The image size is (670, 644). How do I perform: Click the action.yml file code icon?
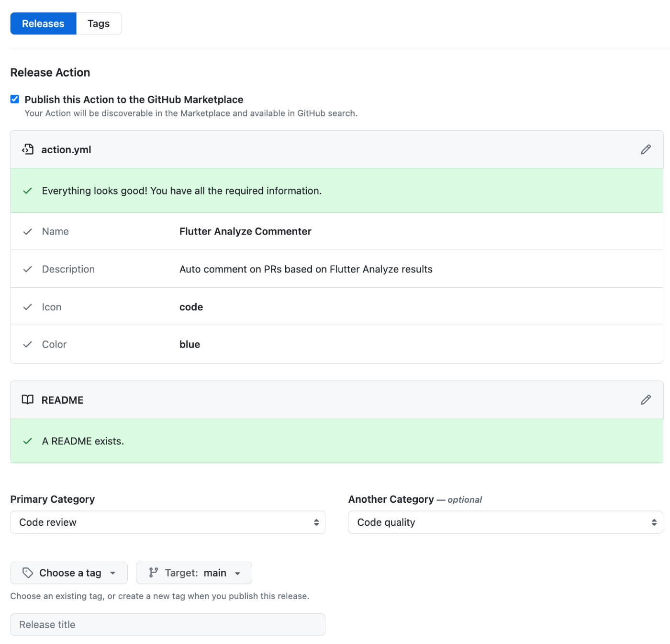(28, 149)
